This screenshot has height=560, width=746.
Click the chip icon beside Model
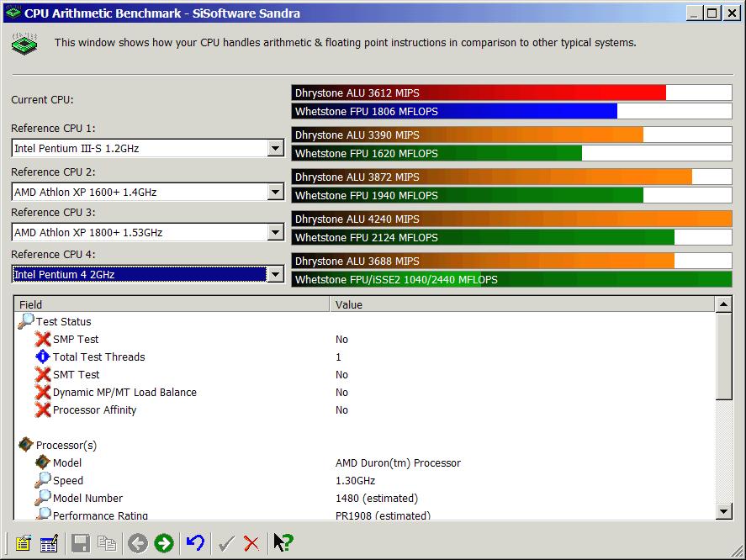(43, 462)
